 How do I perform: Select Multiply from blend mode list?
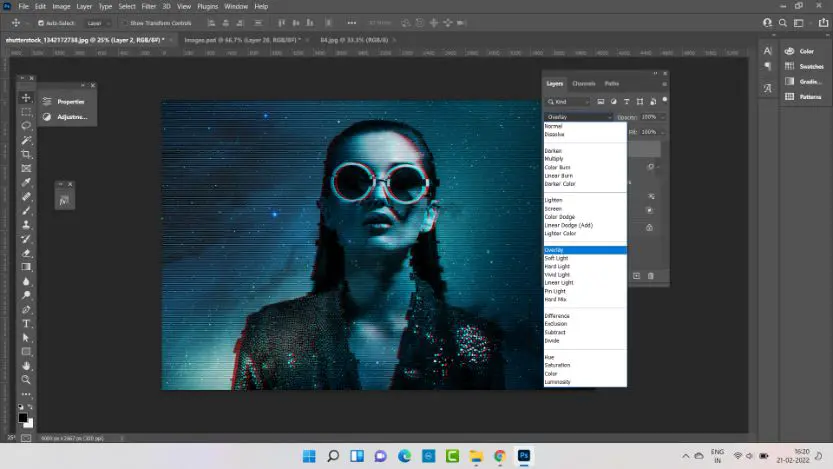click(x=554, y=159)
